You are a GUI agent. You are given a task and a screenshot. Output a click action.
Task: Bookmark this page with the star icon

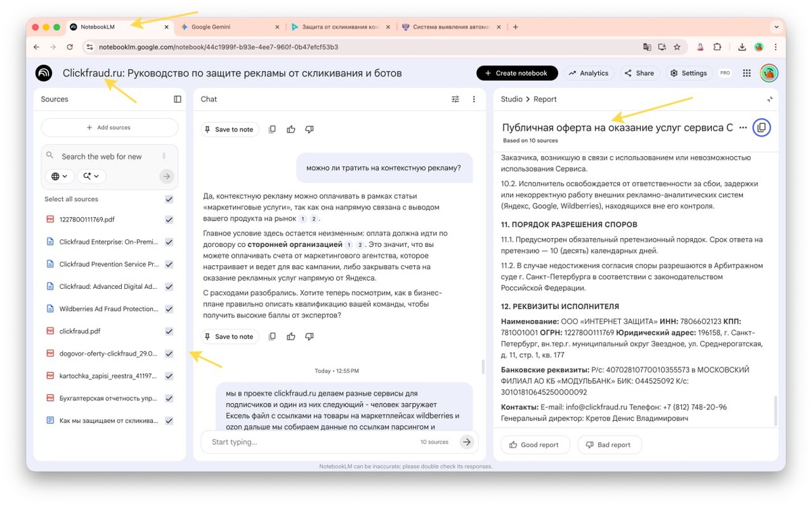[x=677, y=47]
